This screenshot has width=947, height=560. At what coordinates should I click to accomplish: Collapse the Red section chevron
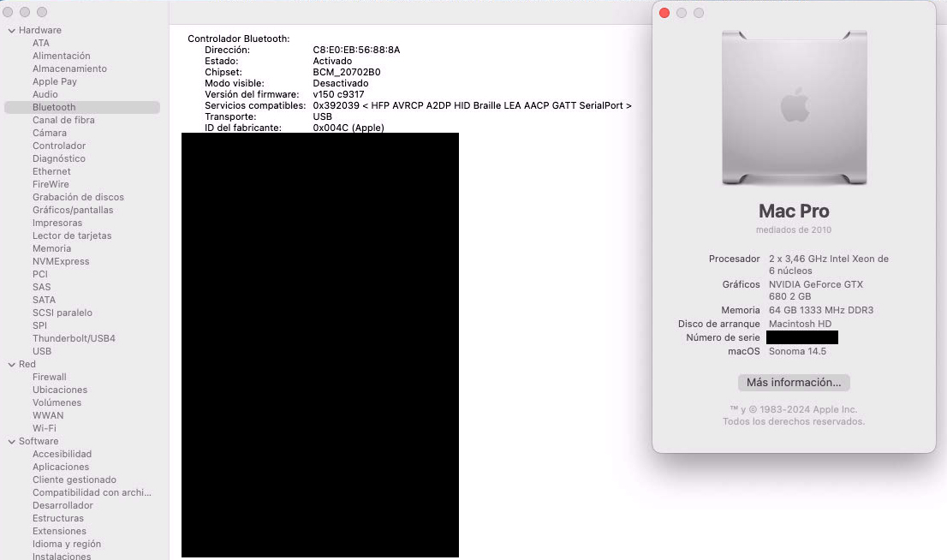[x=11, y=364]
